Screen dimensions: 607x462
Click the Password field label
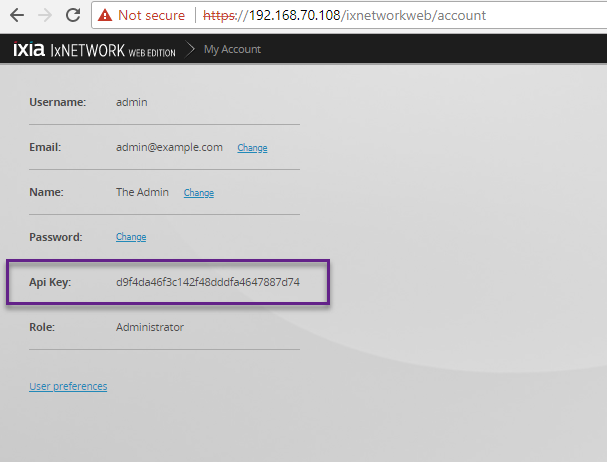(x=56, y=237)
